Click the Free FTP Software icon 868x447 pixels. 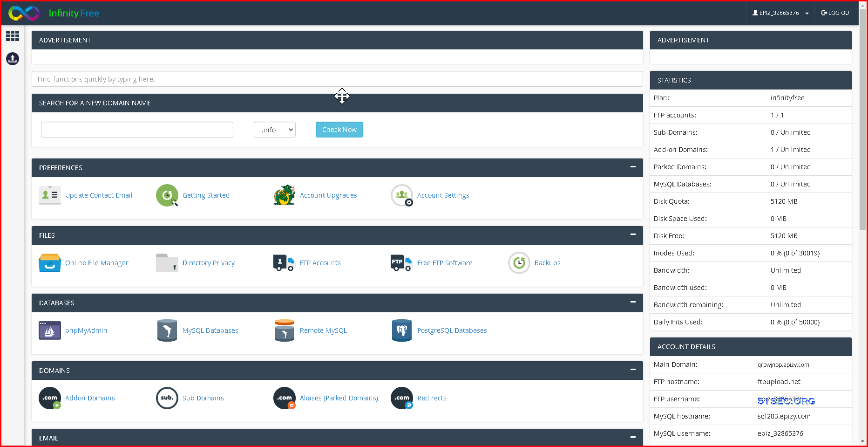tap(401, 263)
